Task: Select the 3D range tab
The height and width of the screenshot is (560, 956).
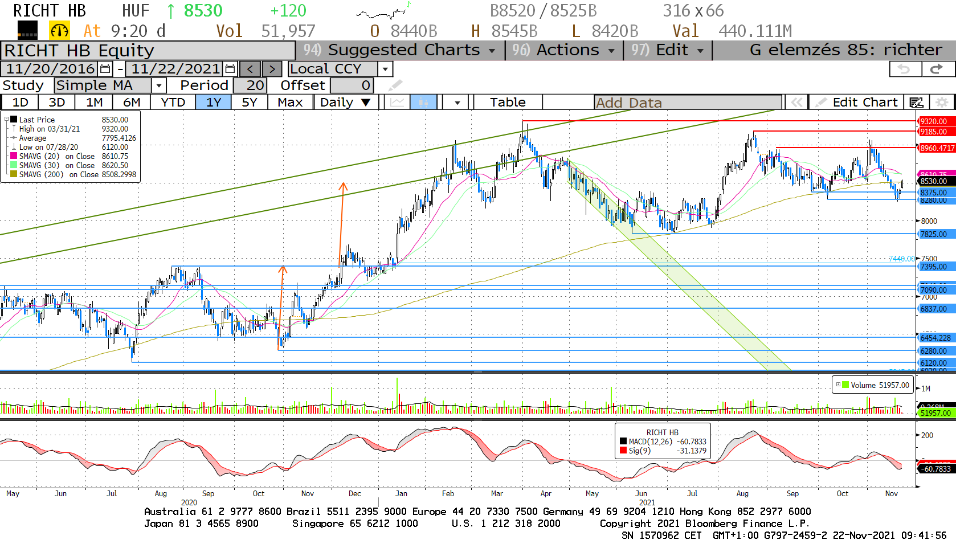Action: coord(56,103)
